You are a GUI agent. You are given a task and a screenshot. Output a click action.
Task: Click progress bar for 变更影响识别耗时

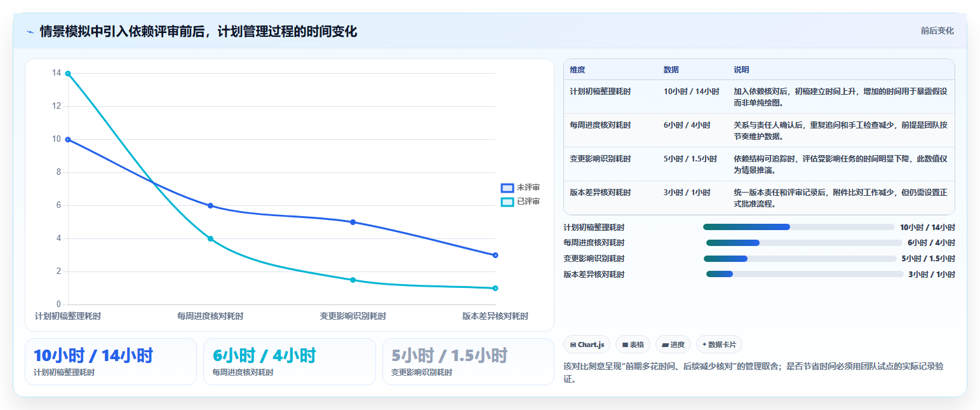800,259
